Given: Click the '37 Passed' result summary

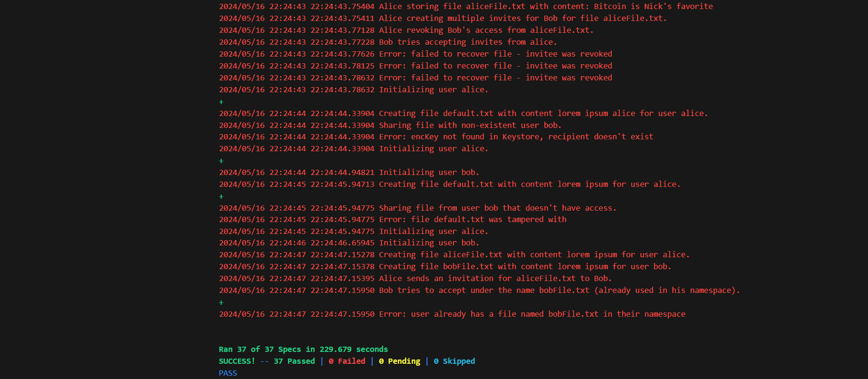Looking at the screenshot, I should (x=294, y=361).
